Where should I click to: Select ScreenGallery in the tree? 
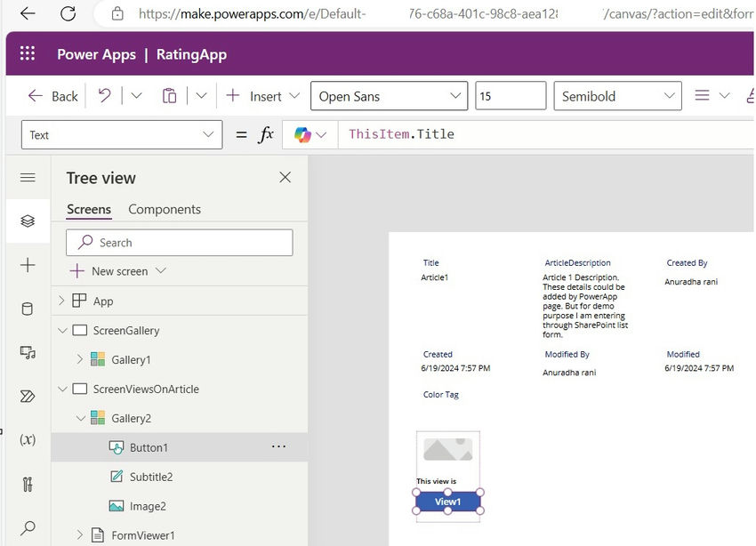(x=125, y=331)
